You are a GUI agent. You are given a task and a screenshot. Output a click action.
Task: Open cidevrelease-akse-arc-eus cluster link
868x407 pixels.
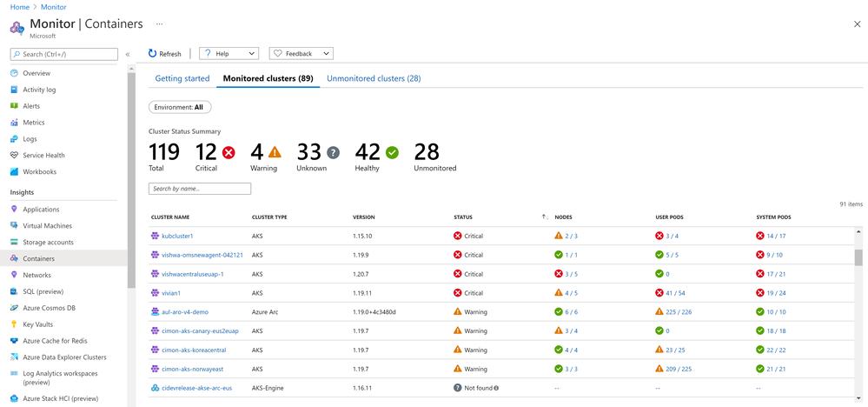196,388
